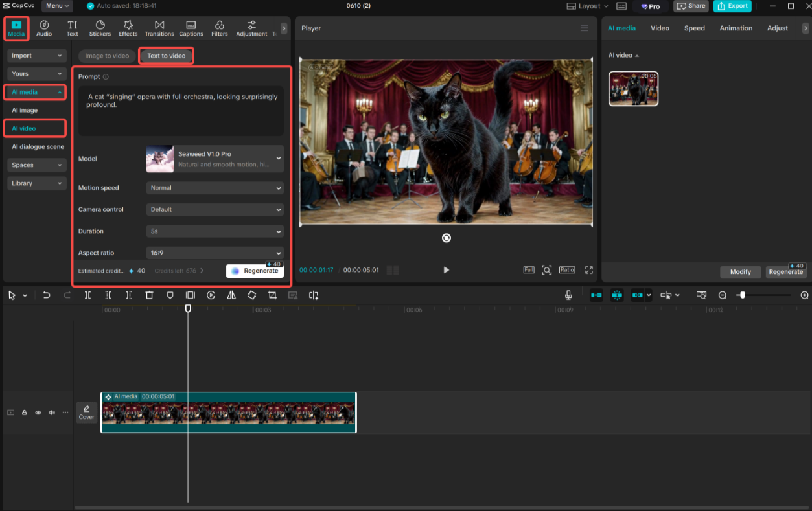The height and width of the screenshot is (511, 812).
Task: Click the crop tool icon
Action: tap(272, 295)
